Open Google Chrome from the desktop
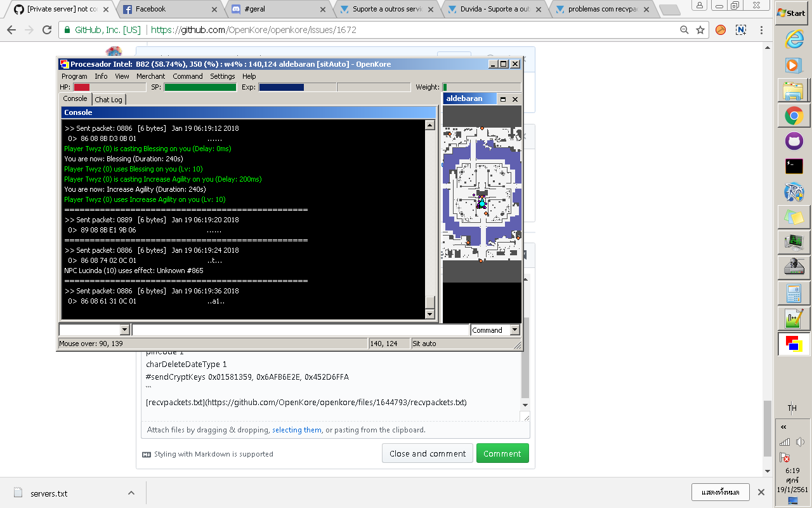 point(794,116)
